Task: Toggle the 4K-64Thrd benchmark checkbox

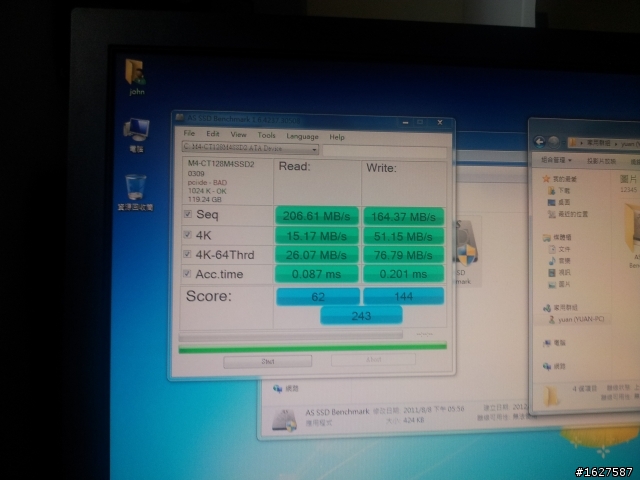Action: click(187, 254)
